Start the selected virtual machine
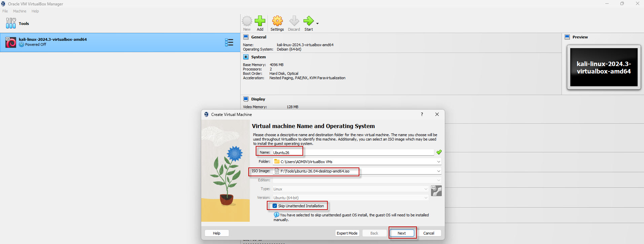The image size is (644, 244). point(309,21)
